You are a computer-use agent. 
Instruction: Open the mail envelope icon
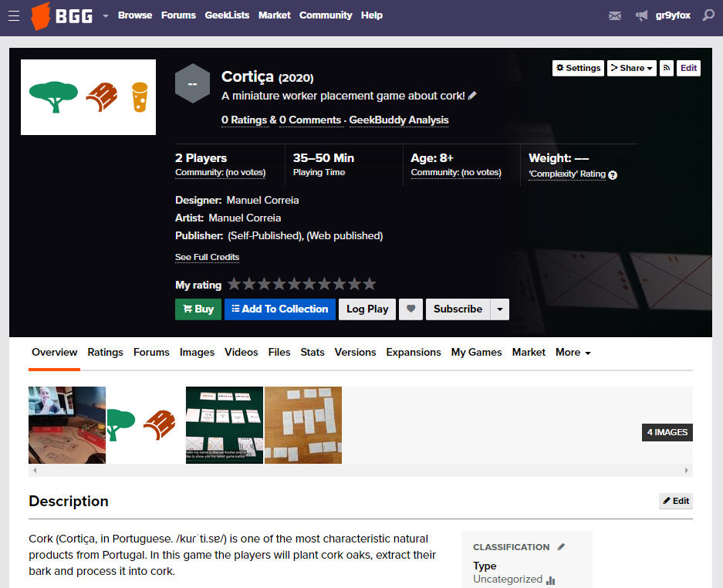point(615,16)
